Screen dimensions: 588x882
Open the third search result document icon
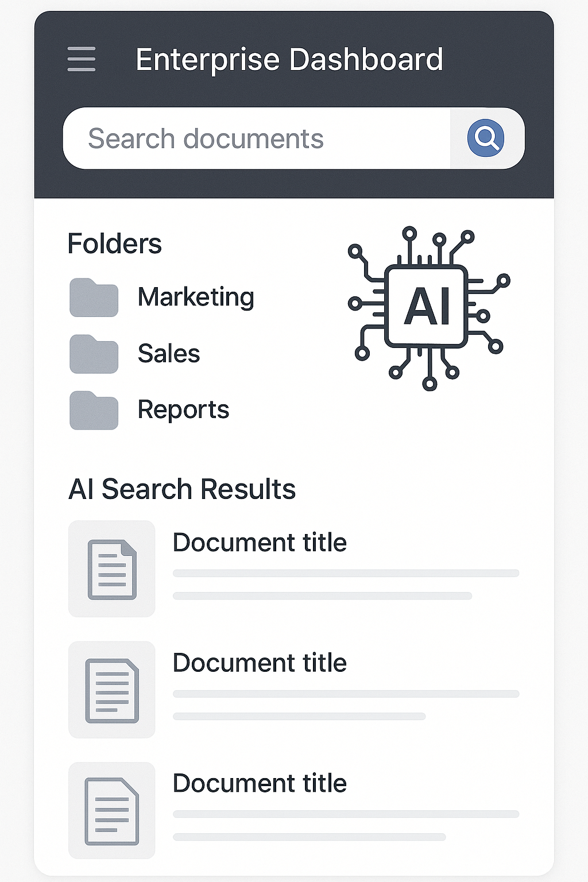pos(111,810)
